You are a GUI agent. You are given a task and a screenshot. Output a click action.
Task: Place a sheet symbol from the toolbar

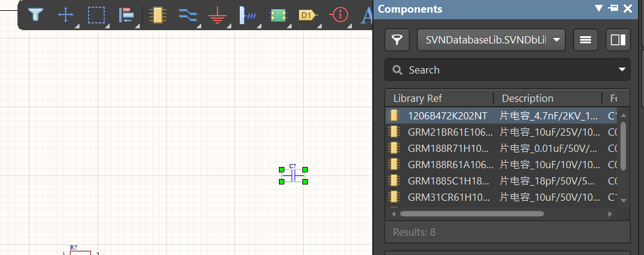point(278,15)
